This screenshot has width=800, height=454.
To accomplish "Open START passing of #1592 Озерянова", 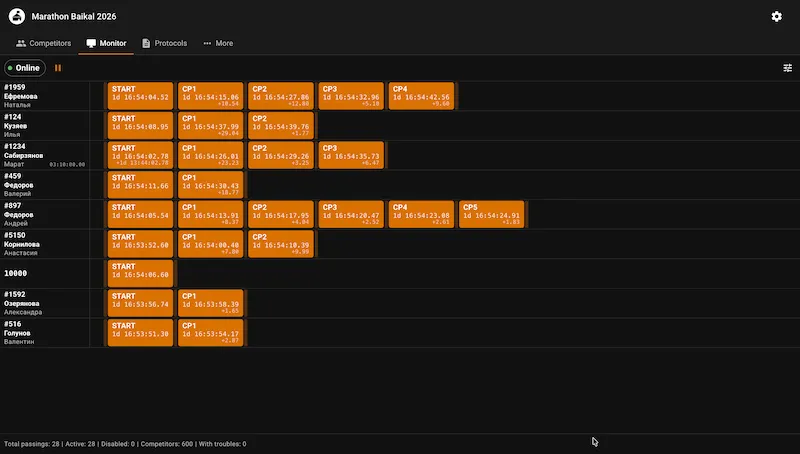I will pos(140,303).
